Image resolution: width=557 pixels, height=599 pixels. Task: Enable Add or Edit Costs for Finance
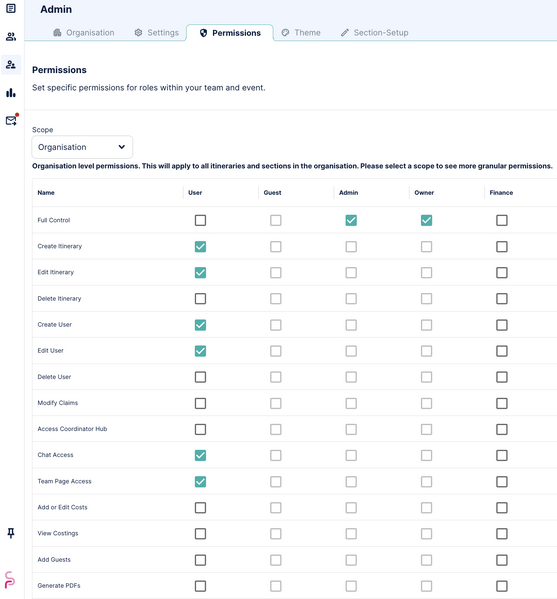[x=502, y=507]
